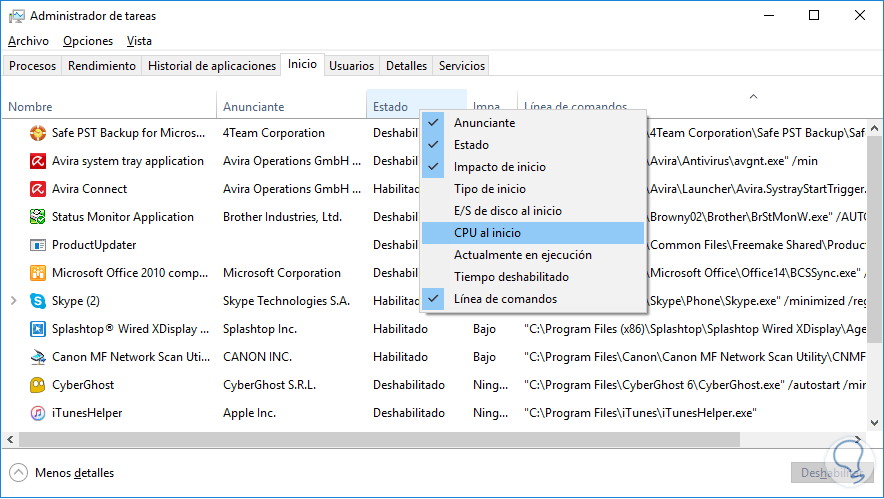Collapse view with Menos detalles arrow
Screen dimensions: 884x499
click(18, 473)
